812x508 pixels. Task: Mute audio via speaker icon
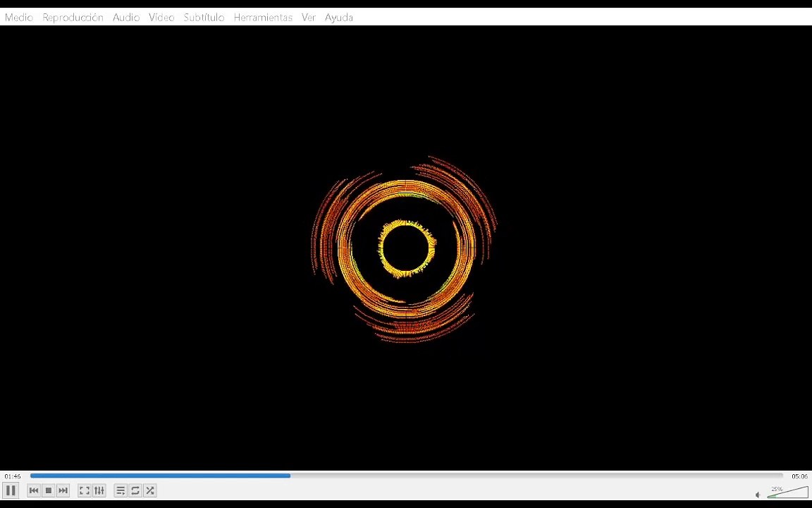coord(758,495)
